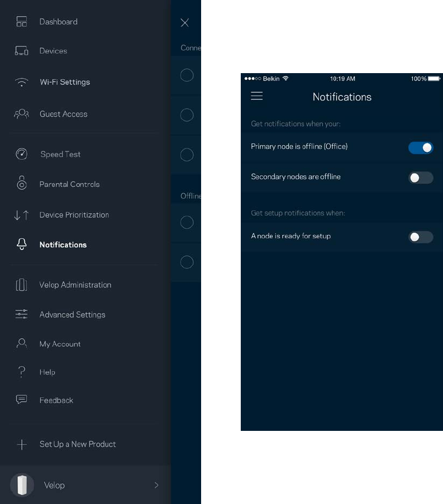This screenshot has width=443, height=504.
Task: Click the Devices icon in the menu
Action: coord(22,51)
